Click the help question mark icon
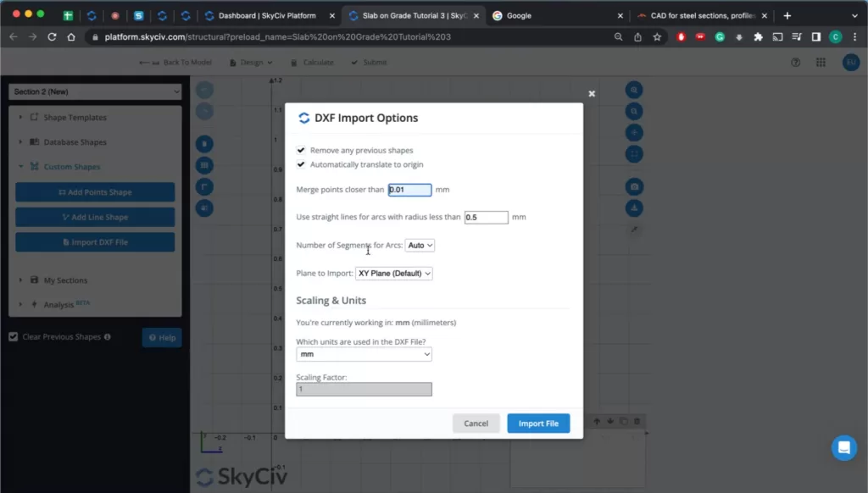 795,63
